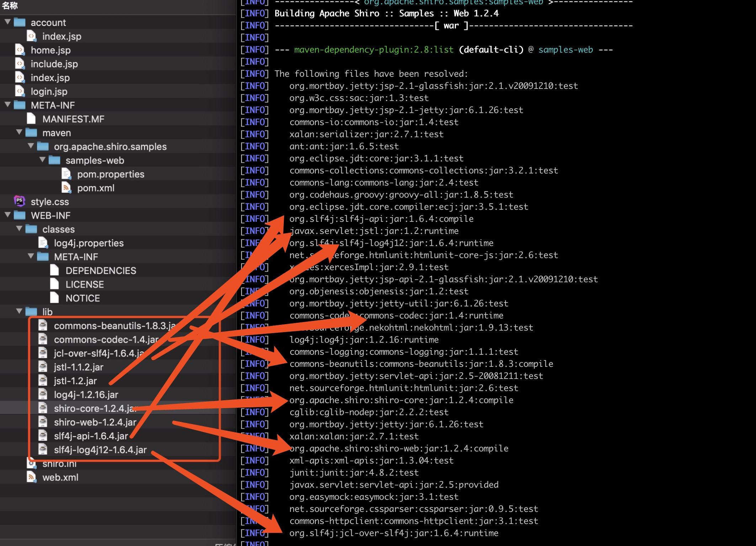Image resolution: width=756 pixels, height=546 pixels.
Task: Click 'org.apache.shiro:shiro-core:jar:1.2.4:compile' line
Action: pos(401,400)
